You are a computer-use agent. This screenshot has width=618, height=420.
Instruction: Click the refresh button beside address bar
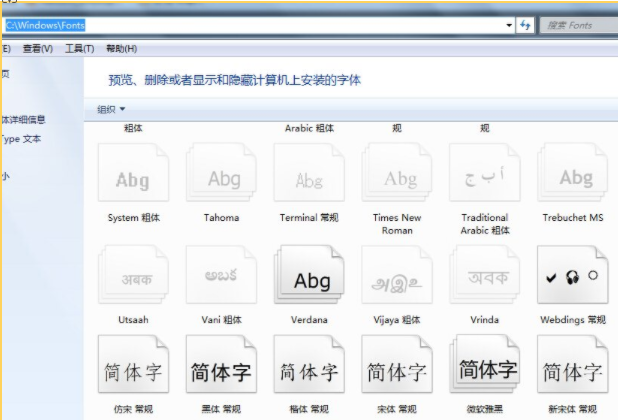(x=525, y=26)
